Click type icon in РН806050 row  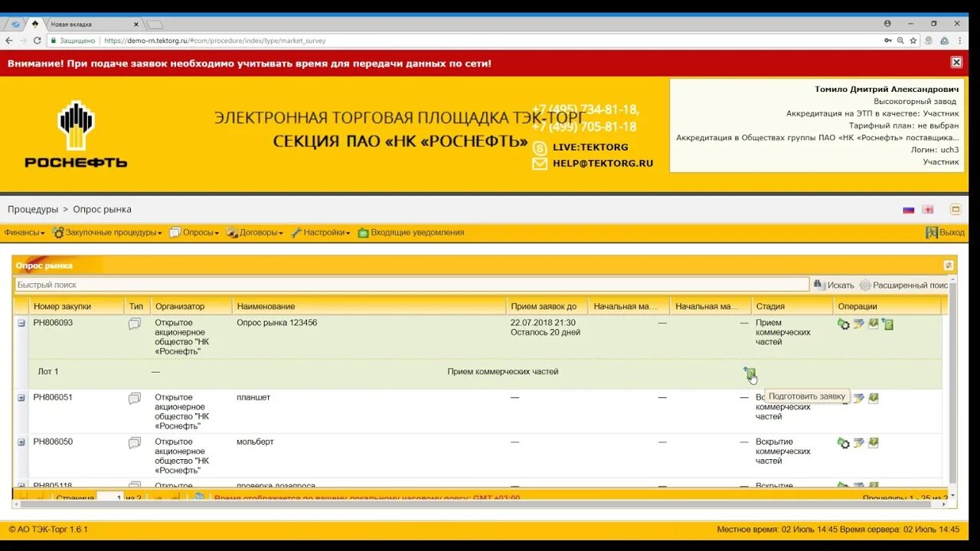(x=135, y=442)
